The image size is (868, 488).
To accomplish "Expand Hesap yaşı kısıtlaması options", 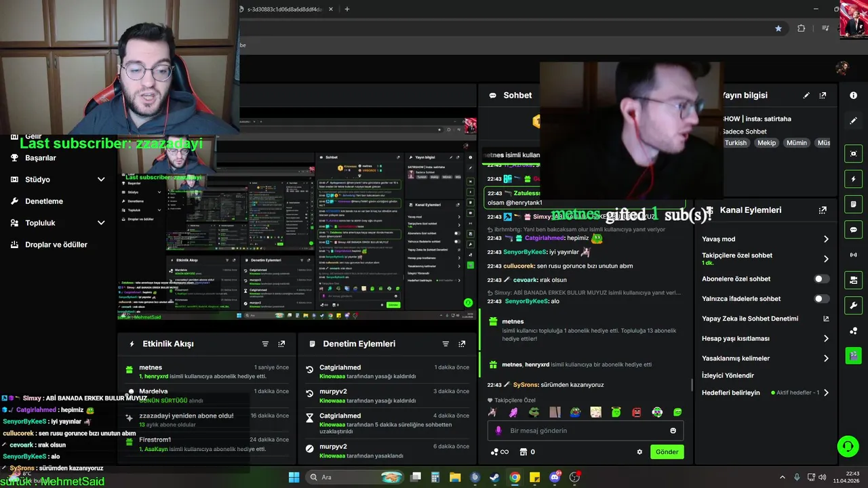I will pyautogui.click(x=826, y=338).
